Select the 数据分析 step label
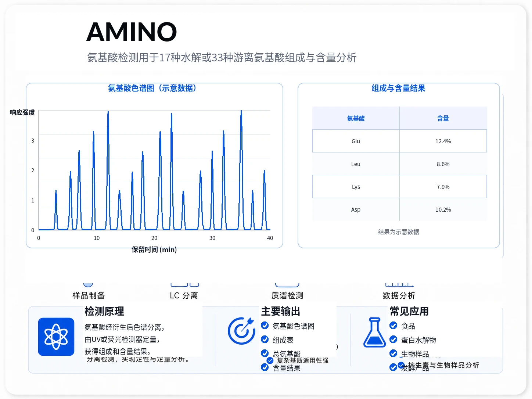Viewport: 532px width, 399px height. (x=399, y=295)
